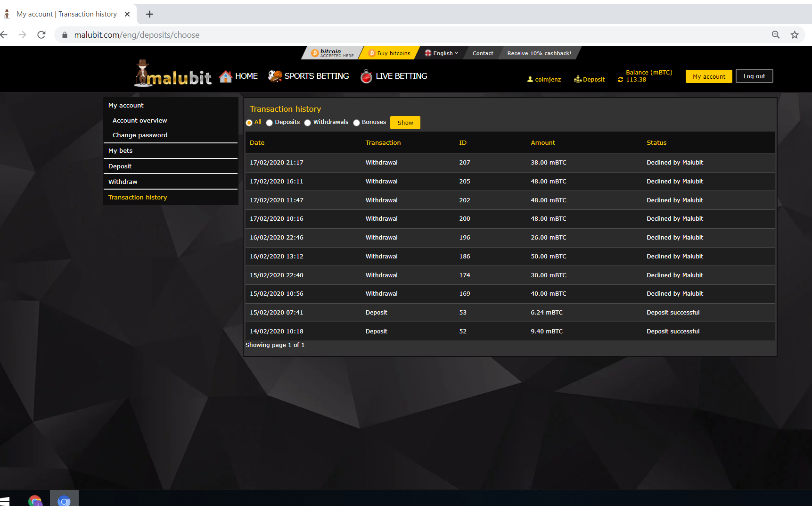Open My bets in sidebar
Viewport: 812px width, 506px height.
point(170,151)
